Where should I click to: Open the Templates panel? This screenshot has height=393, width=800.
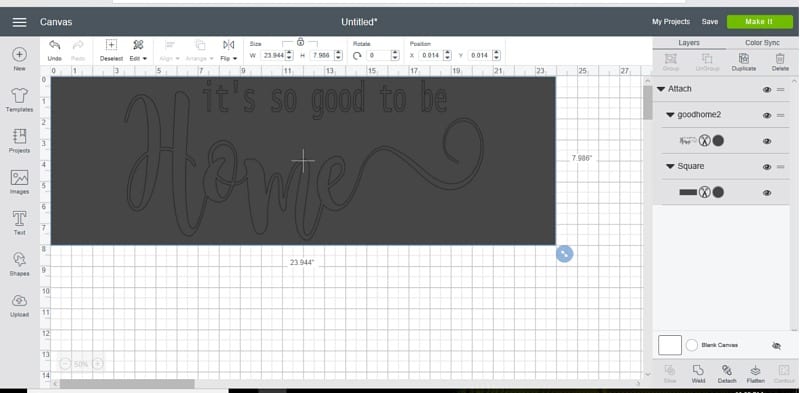[19, 100]
